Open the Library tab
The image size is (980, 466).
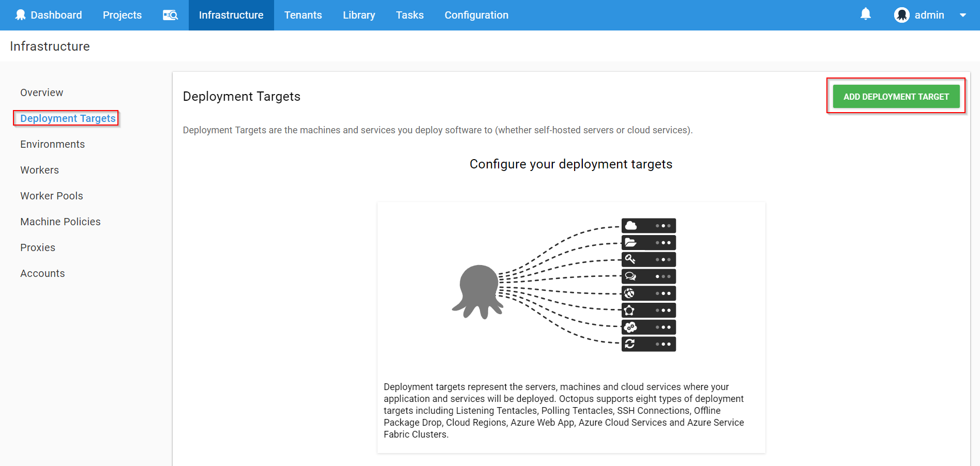(359, 15)
